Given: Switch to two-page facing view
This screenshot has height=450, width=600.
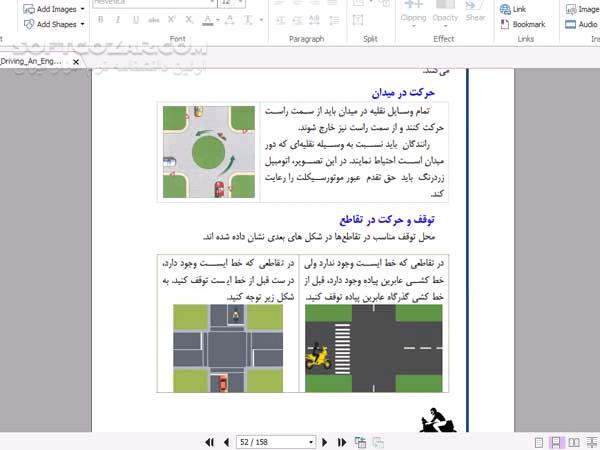Looking at the screenshot, I should click(574, 443).
